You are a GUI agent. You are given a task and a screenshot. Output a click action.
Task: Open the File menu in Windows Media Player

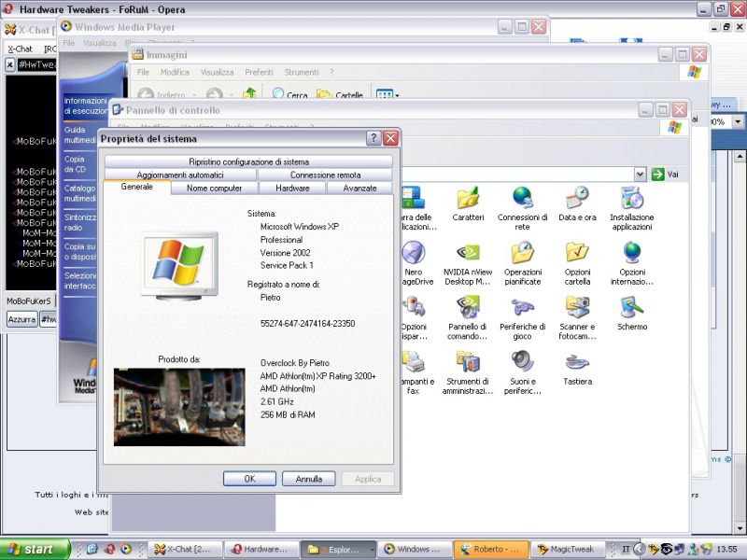(x=69, y=43)
